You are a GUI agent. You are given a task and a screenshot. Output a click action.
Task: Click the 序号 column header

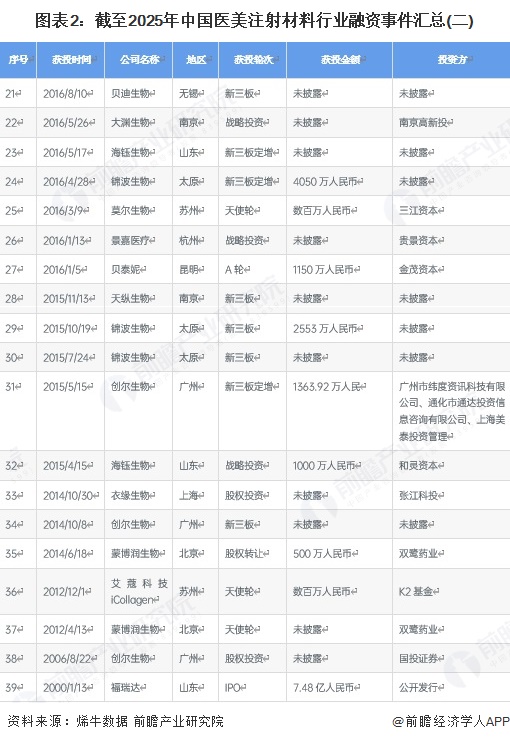[x=18, y=60]
